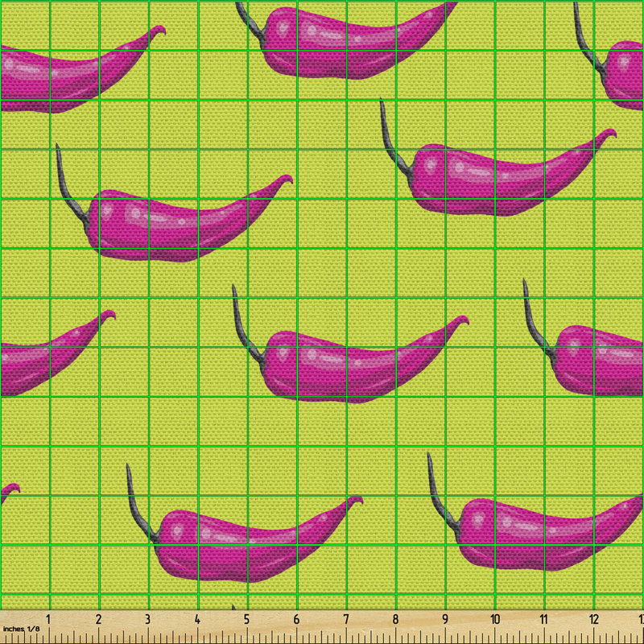Click the number 1 on the ruler

pyautogui.click(x=48, y=619)
